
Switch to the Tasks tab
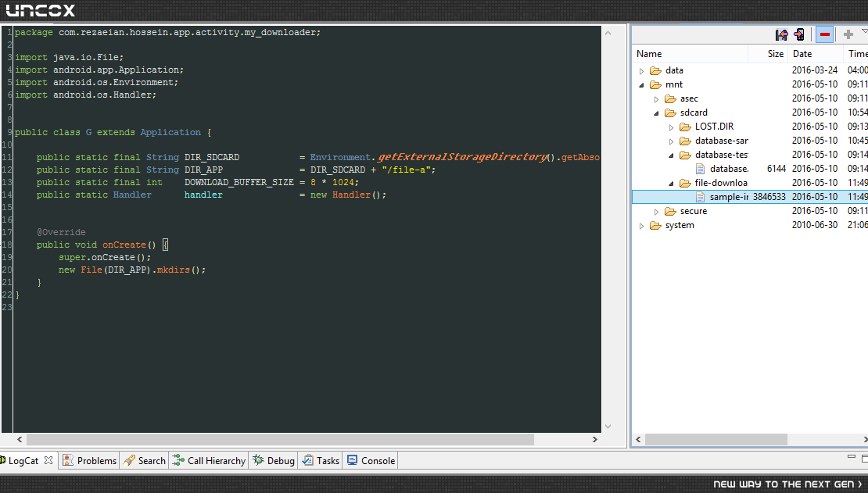coord(321,460)
